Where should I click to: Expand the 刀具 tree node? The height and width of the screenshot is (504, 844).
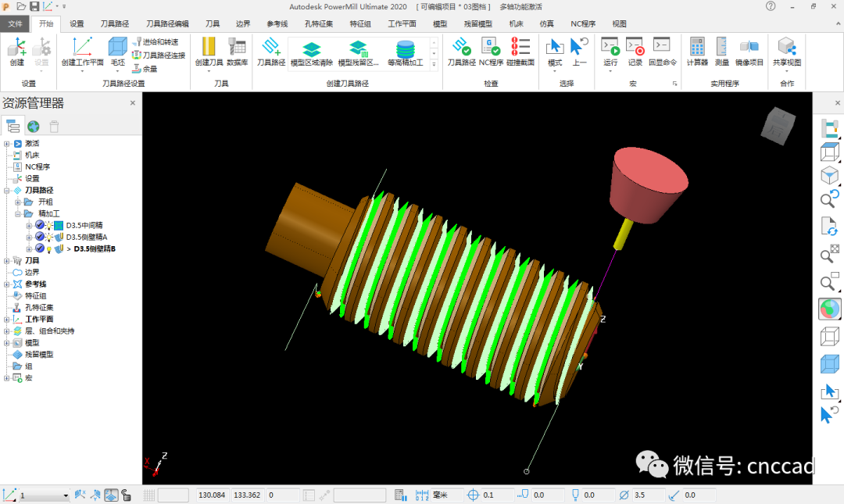[x=7, y=261]
